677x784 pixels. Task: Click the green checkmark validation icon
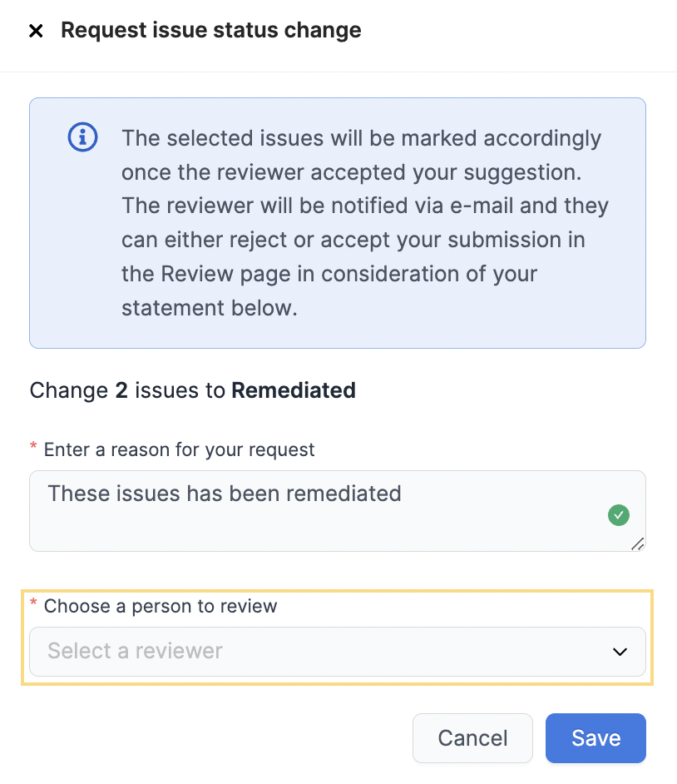619,515
